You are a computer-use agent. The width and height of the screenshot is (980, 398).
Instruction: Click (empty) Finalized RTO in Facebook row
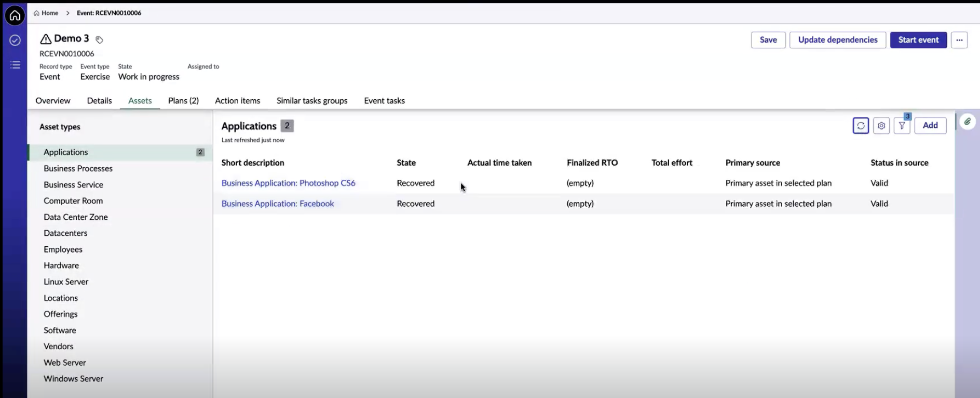[x=580, y=204]
